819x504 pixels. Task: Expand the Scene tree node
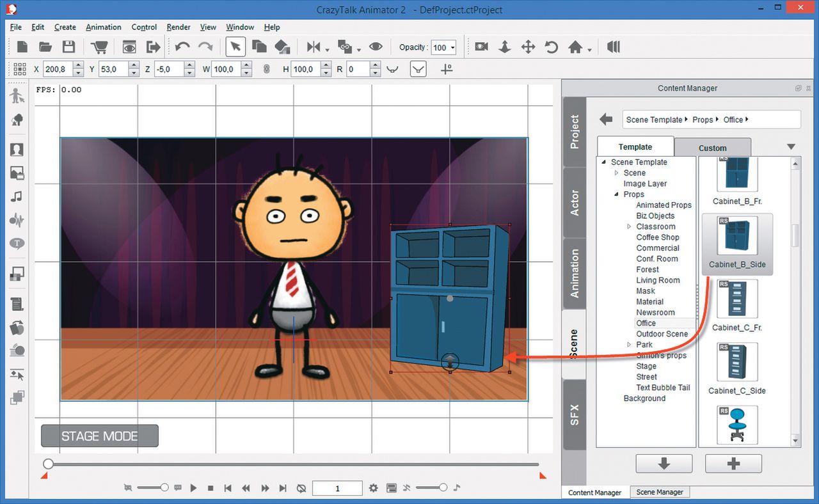coord(616,173)
